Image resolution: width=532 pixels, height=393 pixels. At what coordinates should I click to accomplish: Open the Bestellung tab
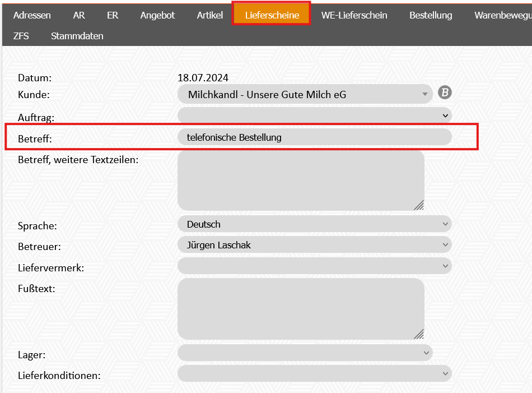(431, 15)
